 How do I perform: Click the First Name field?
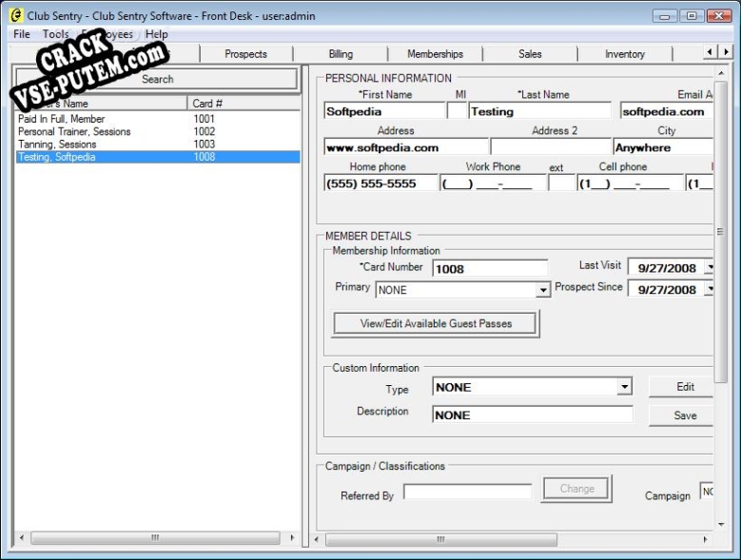[x=384, y=111]
